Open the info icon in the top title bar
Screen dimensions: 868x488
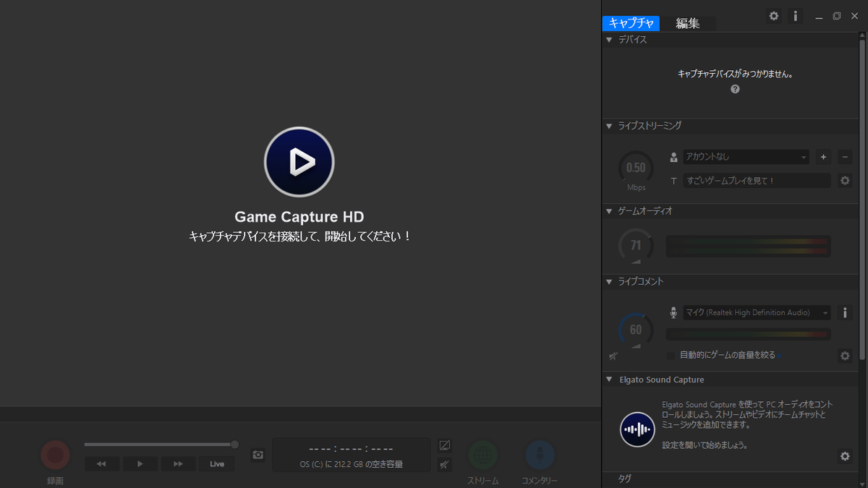(795, 16)
